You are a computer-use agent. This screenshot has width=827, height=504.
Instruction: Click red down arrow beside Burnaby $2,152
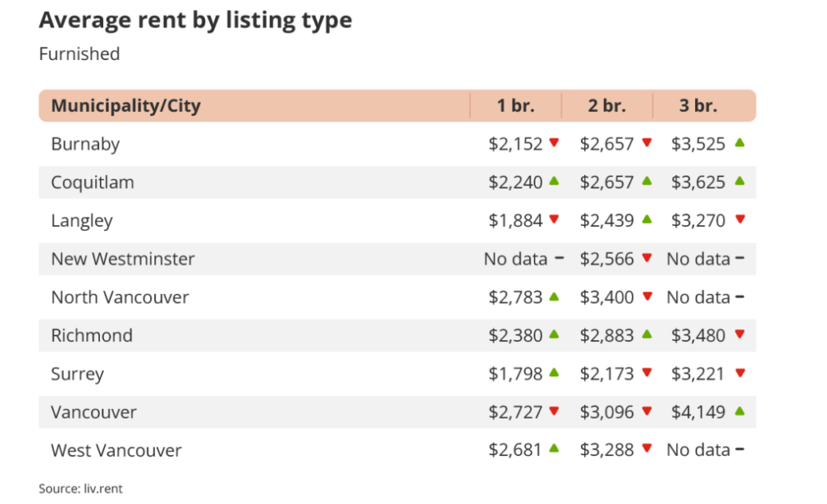(555, 143)
